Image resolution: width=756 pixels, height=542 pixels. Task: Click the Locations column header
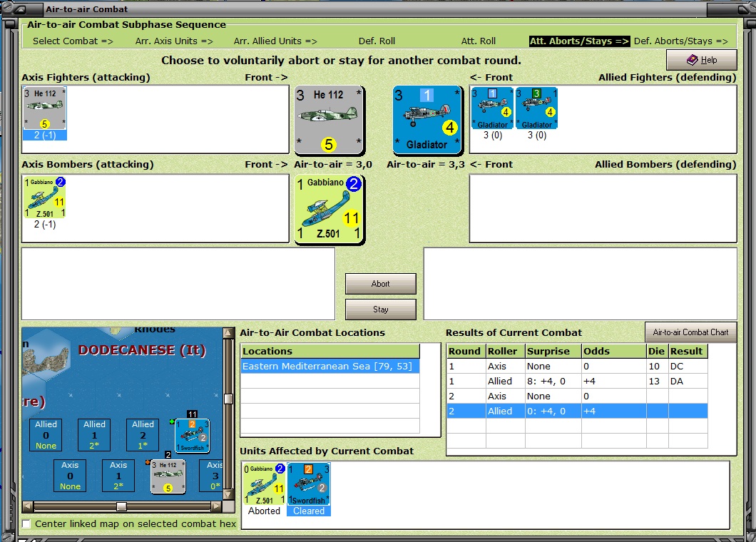coord(330,351)
